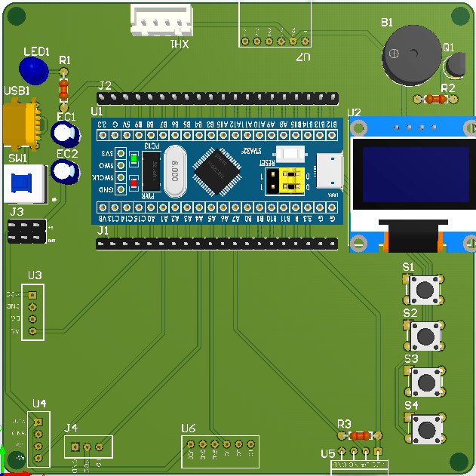Viewport: 476px width, 476px height.
Task: Click the J2 female header strip
Action: (217, 98)
